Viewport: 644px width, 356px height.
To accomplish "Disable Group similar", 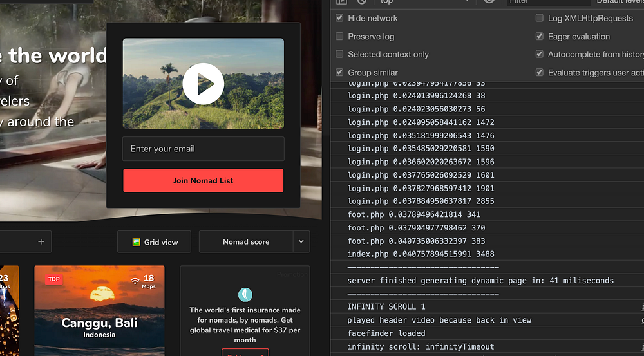I will [339, 72].
